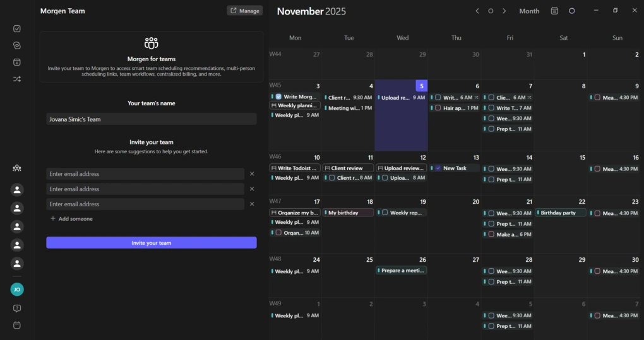
Task: Jump to today using the circle between the arrows
Action: [x=491, y=11]
